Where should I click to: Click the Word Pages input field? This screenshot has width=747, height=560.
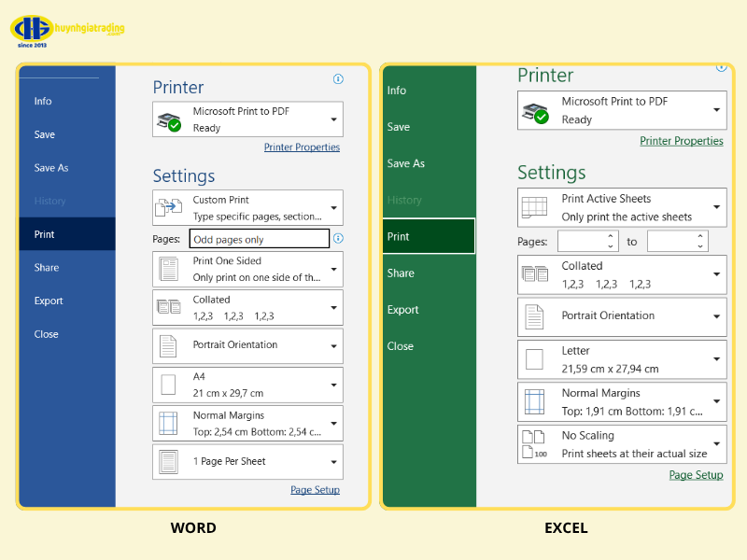[x=259, y=239]
